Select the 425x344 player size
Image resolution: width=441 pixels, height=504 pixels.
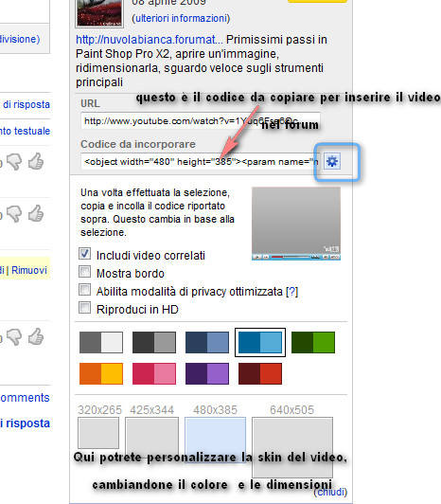pyautogui.click(x=152, y=438)
